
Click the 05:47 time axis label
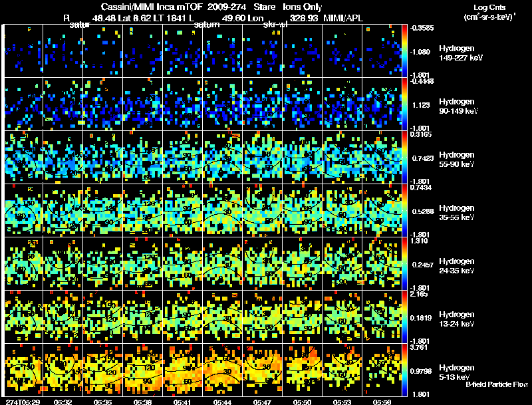262,402
